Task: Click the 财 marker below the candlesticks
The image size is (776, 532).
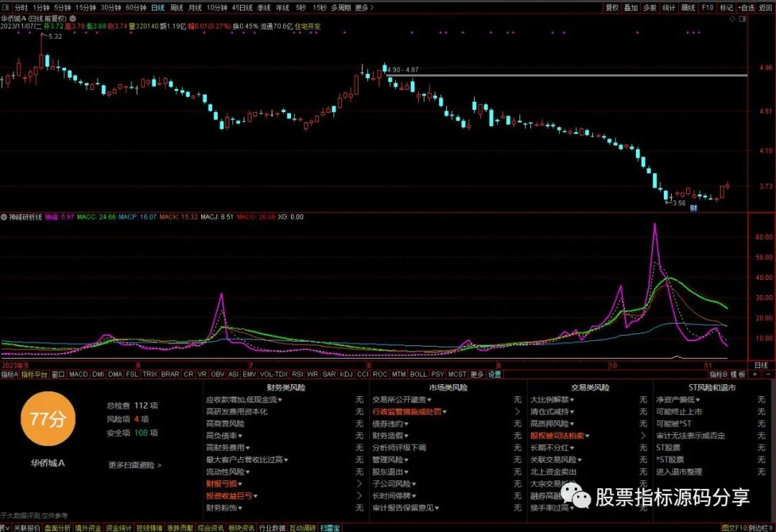Action: (x=693, y=208)
